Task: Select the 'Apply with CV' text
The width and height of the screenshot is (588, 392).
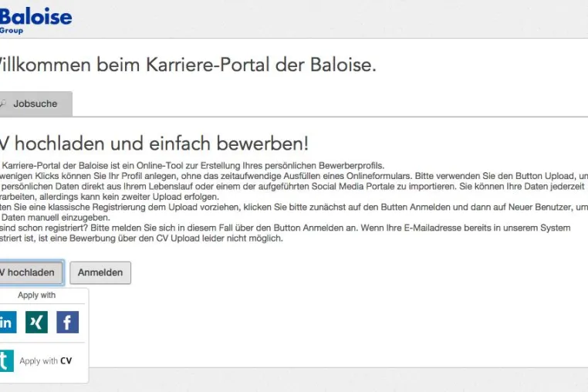Action: click(46, 361)
